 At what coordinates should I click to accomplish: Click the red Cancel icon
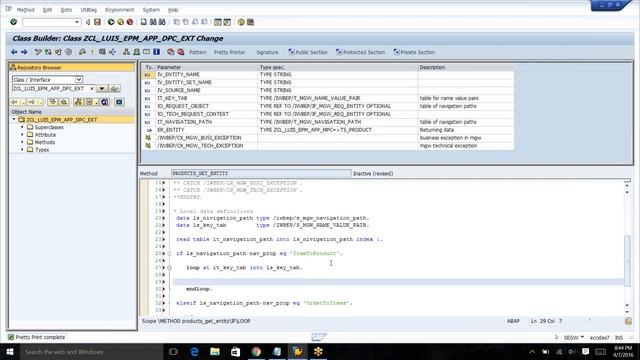(x=130, y=22)
